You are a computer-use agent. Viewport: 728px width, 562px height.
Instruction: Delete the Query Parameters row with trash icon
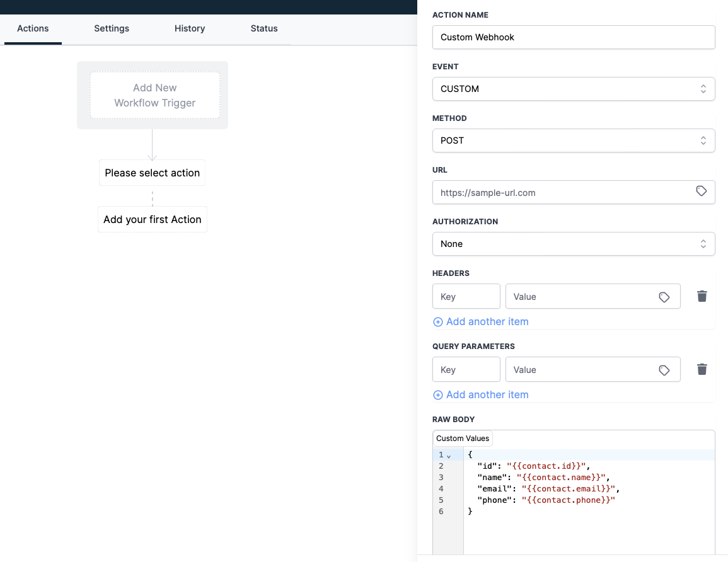tap(702, 369)
